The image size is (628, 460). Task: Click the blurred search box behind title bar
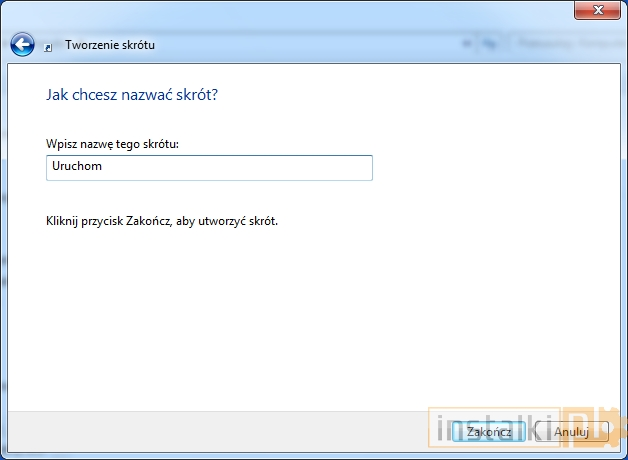tap(565, 44)
